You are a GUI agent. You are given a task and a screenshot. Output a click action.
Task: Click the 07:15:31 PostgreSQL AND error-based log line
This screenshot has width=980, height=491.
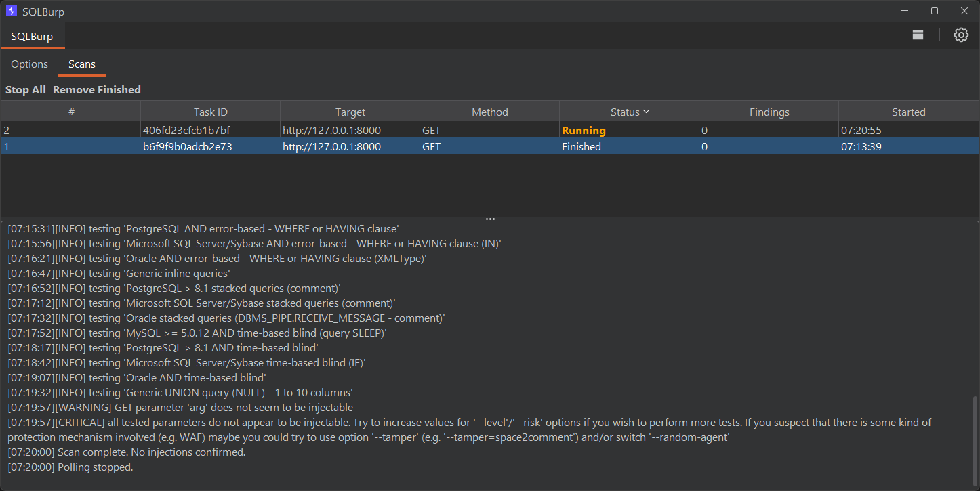coord(203,229)
